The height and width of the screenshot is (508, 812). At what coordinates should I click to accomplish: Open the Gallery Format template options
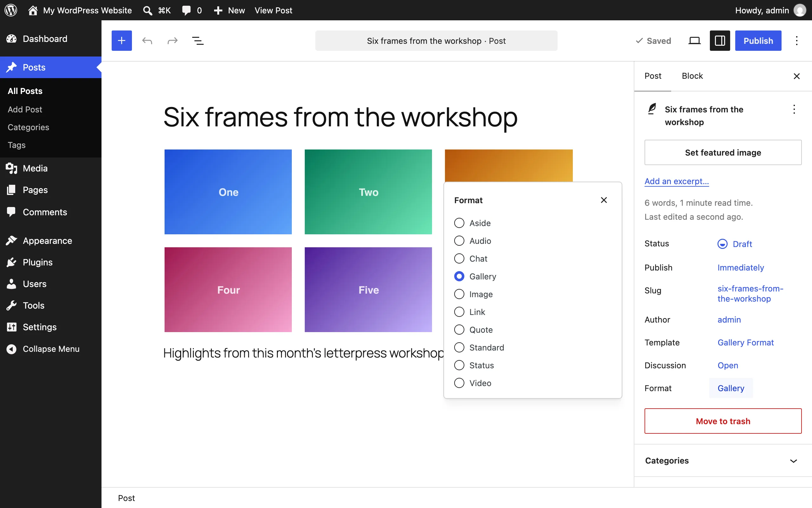coord(746,343)
